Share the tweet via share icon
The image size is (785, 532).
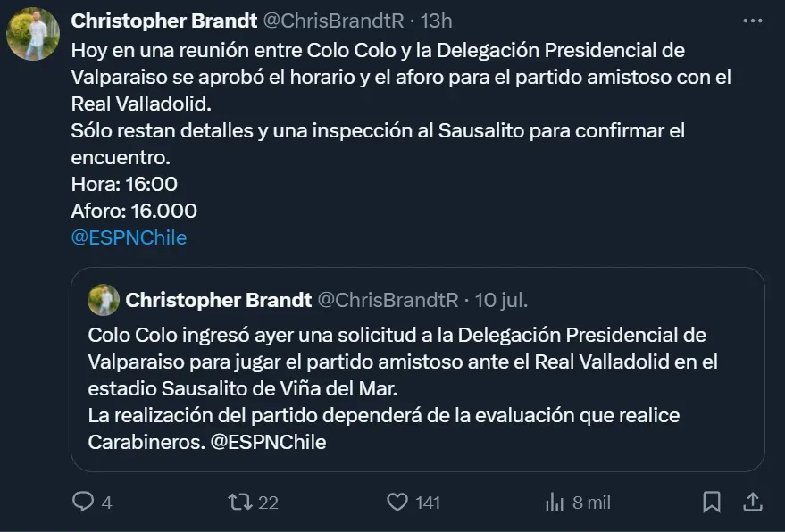coord(752,503)
